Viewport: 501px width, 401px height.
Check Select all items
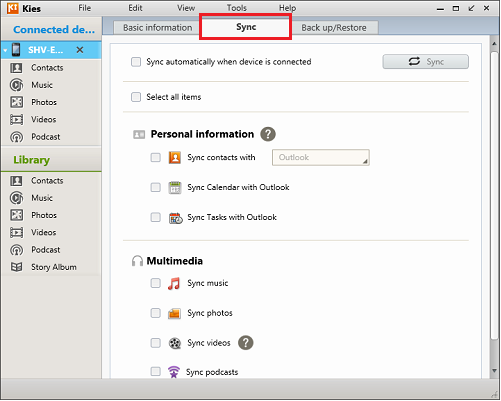(136, 97)
